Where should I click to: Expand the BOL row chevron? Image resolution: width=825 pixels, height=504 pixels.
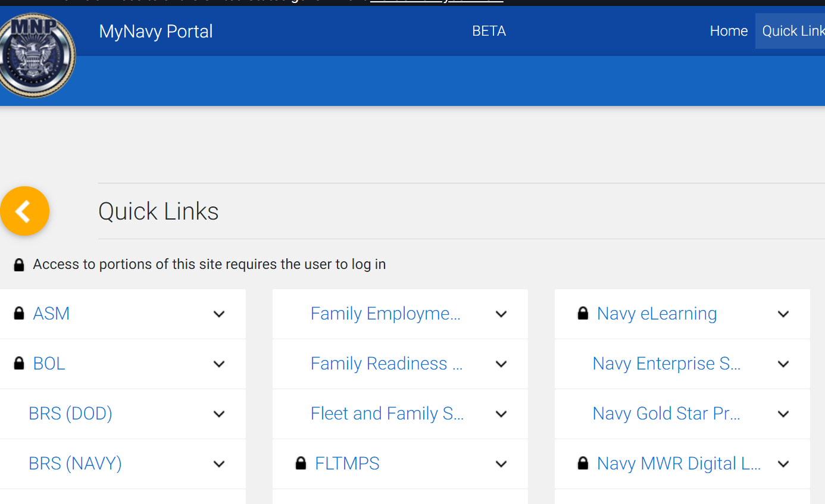[219, 364]
